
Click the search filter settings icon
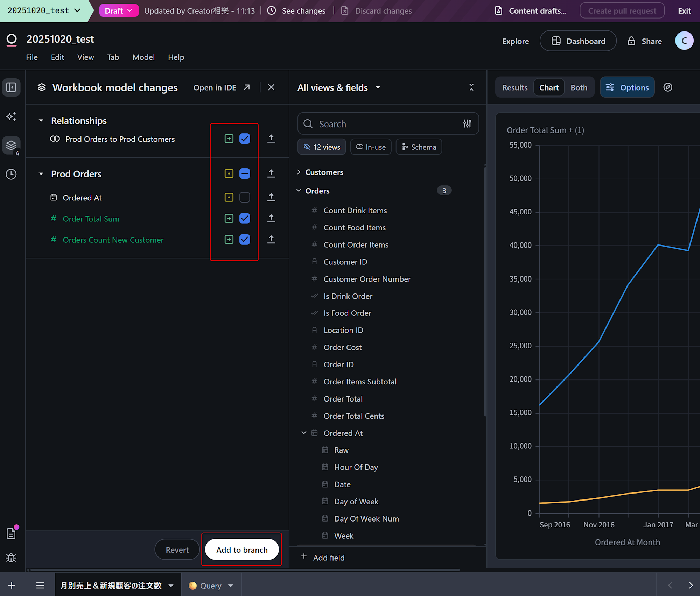coord(467,124)
